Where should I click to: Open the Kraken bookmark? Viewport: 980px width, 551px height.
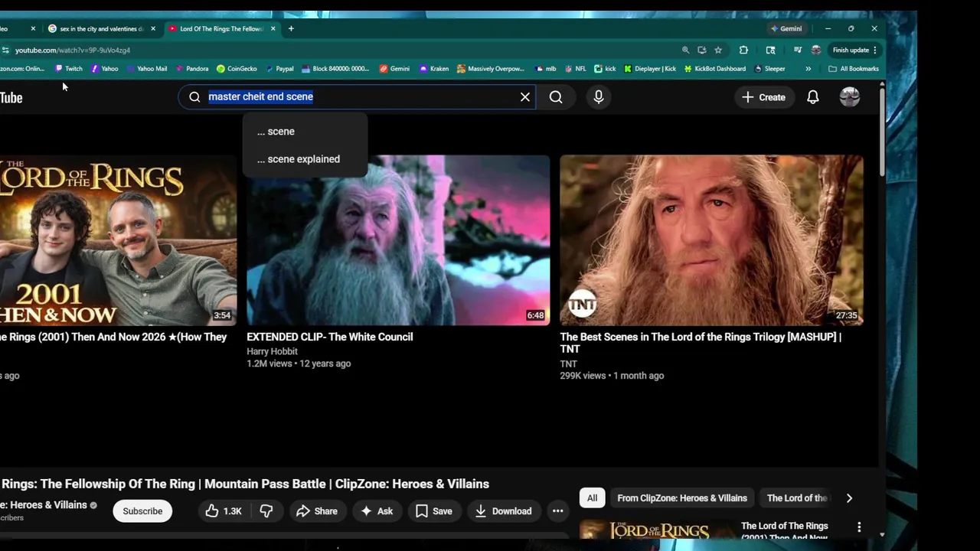pos(434,69)
